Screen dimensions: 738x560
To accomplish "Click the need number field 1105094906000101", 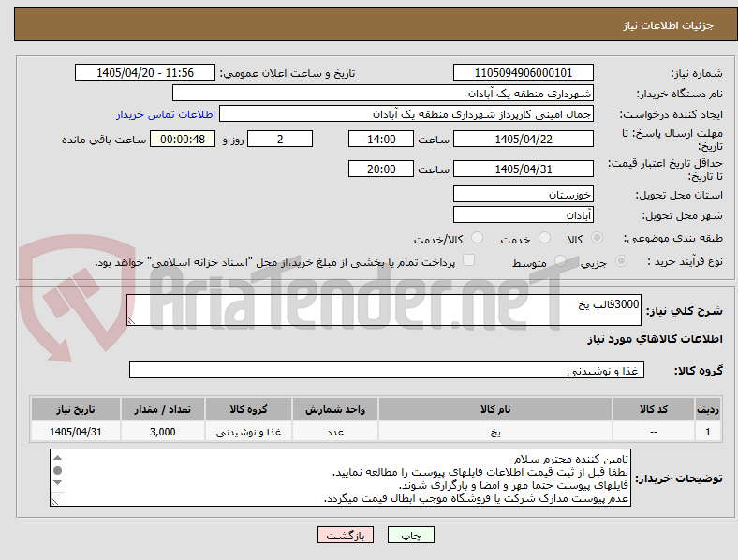I will coord(523,72).
